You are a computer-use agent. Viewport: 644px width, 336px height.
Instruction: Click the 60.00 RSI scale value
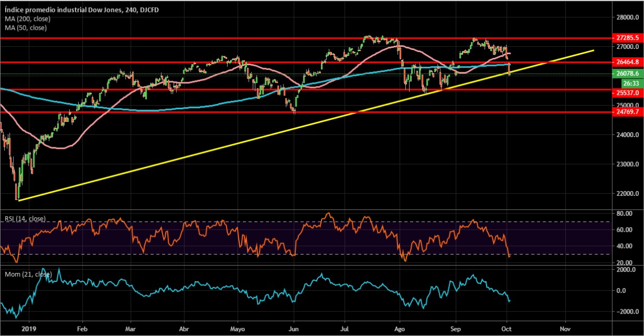(x=624, y=230)
